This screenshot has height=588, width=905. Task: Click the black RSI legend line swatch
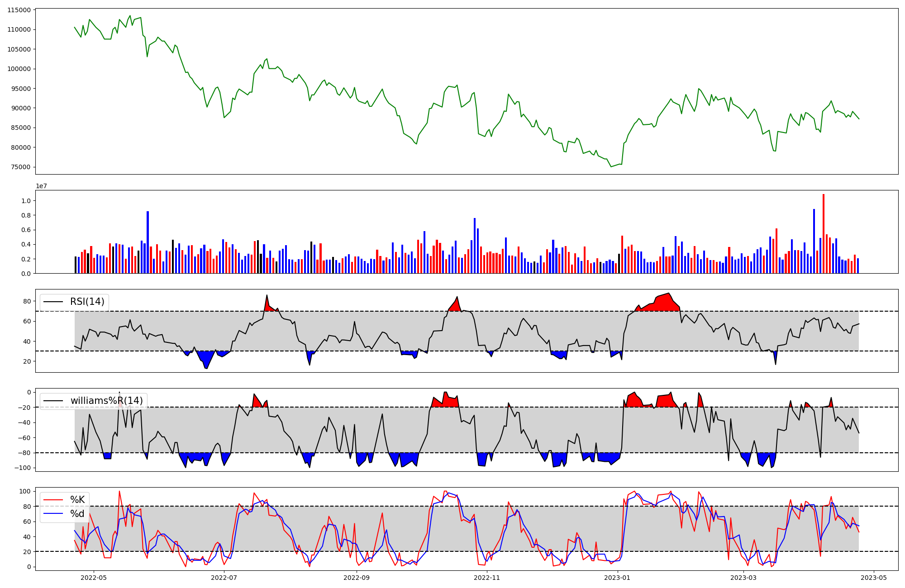coord(54,302)
